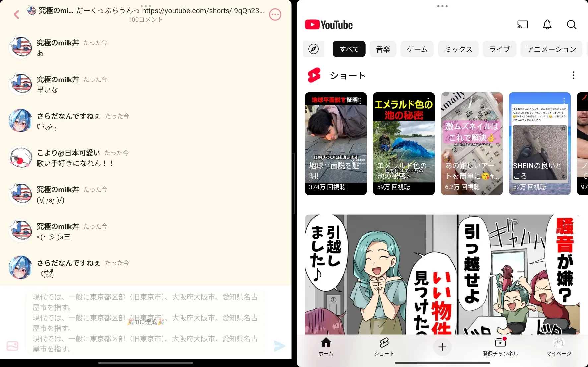Select the ミックス filter chip

[x=458, y=49]
